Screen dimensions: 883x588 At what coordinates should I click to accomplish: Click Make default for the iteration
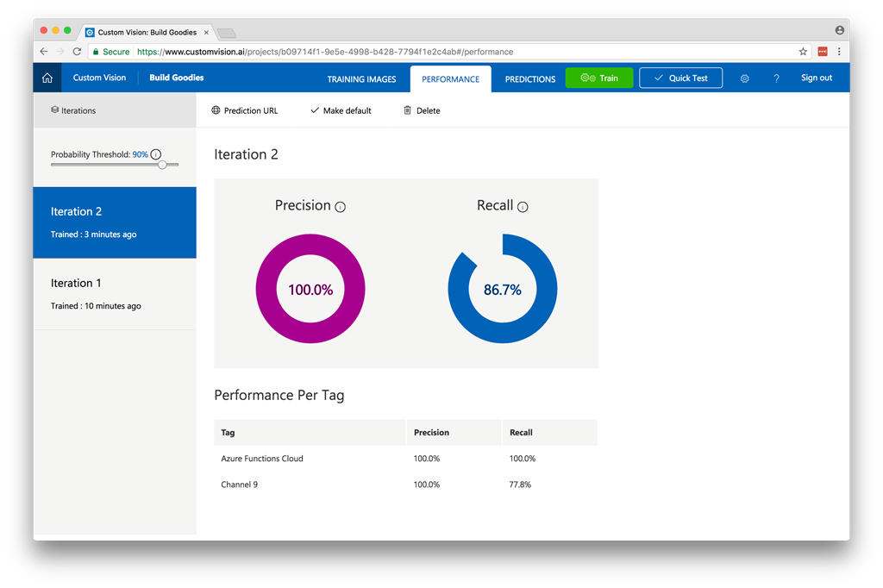point(341,110)
